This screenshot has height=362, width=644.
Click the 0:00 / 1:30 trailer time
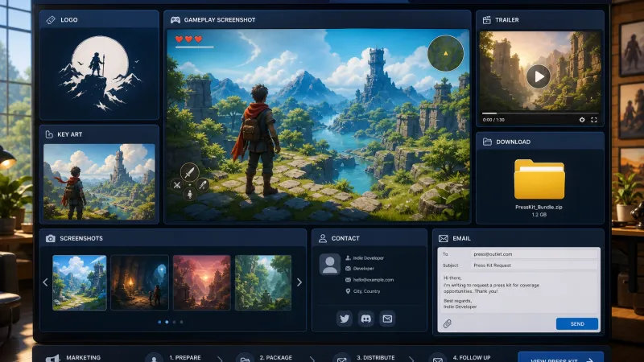(x=493, y=120)
